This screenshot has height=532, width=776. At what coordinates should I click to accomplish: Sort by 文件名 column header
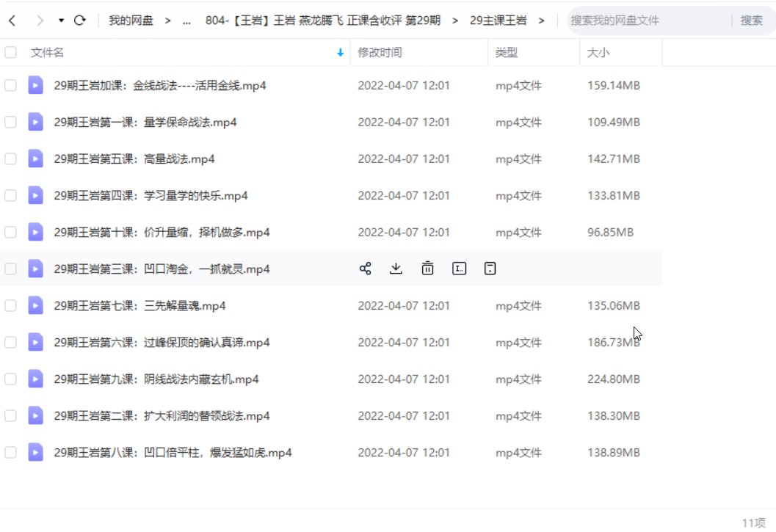coord(47,52)
